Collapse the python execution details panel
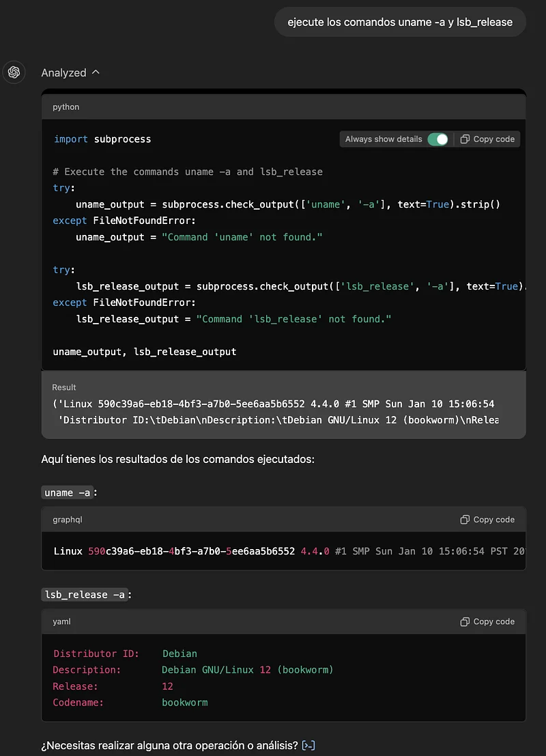Screen dimensions: 546x756 (96, 72)
